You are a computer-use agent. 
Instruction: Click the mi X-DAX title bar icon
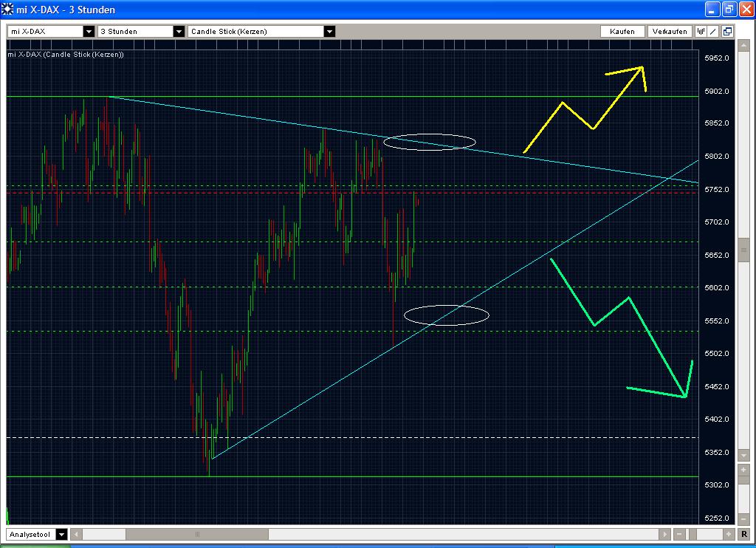click(7, 10)
